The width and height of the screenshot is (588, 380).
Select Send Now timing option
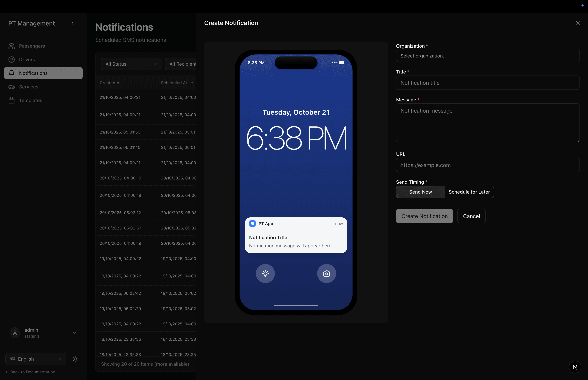(420, 192)
